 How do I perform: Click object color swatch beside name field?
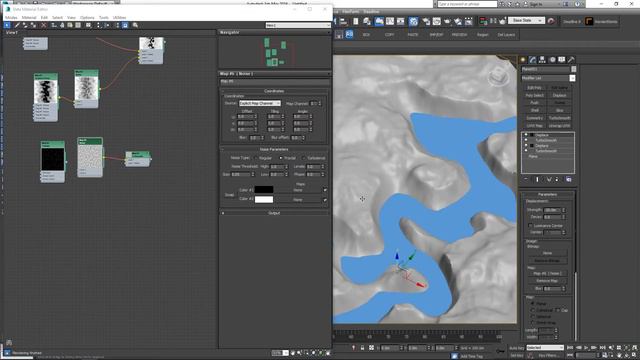(573, 69)
